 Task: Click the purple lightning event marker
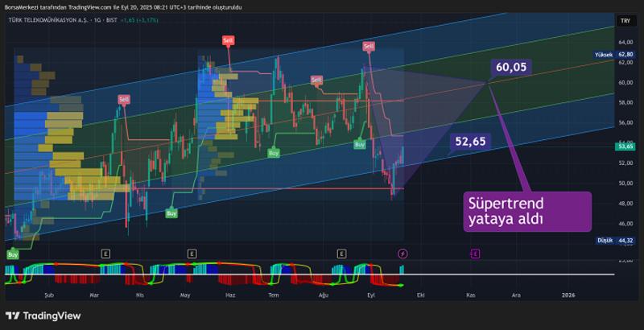[x=402, y=254]
